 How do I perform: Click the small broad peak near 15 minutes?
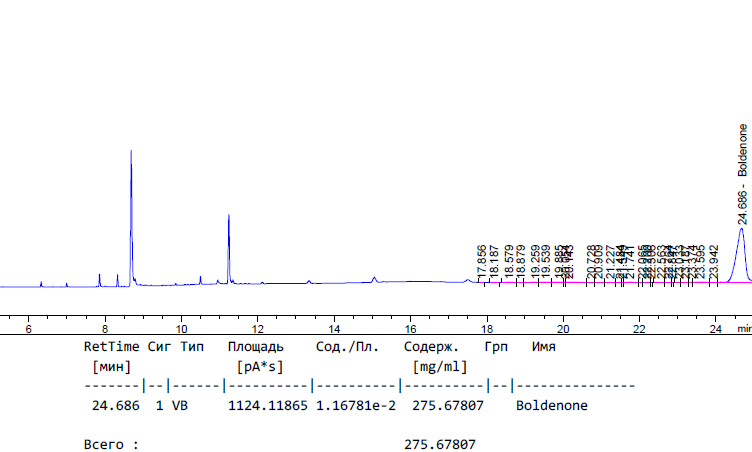[374, 278]
